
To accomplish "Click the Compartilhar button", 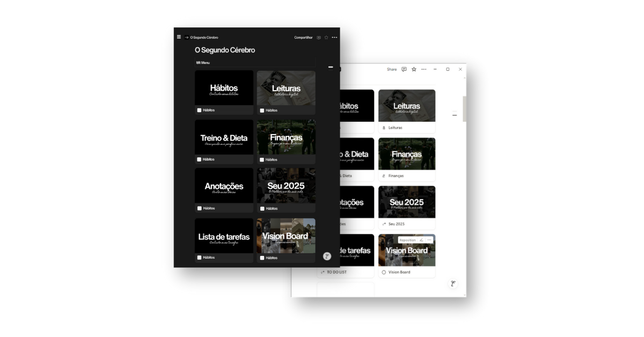I will 303,38.
